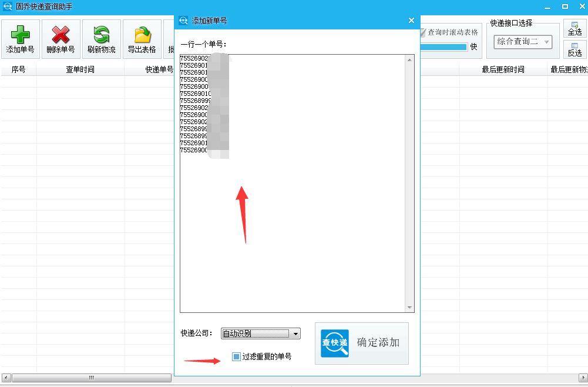Click the textarea scrollbar down arrow

[409, 306]
